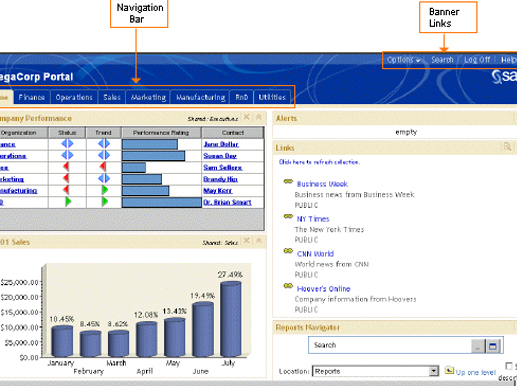The image size is (517, 386).
Task: Click the July bar in sales chart
Action: (231, 319)
